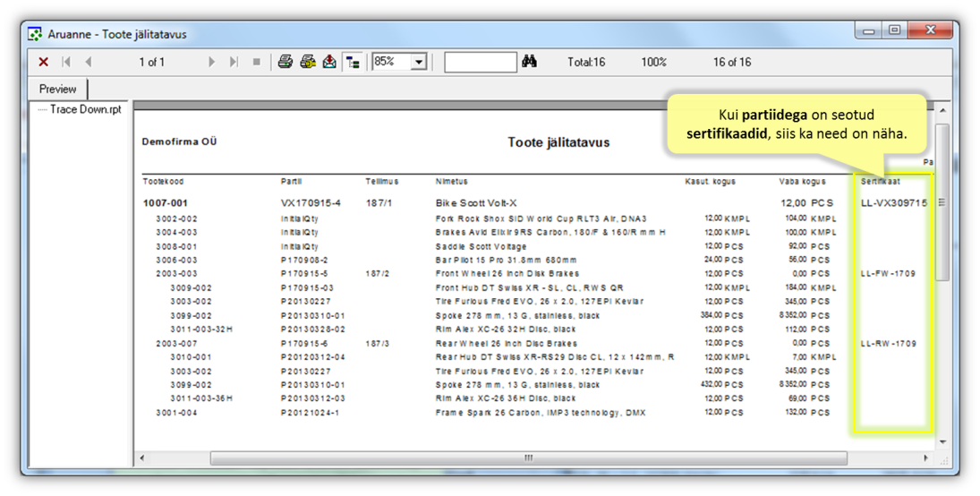Click the search text input field

[480, 62]
